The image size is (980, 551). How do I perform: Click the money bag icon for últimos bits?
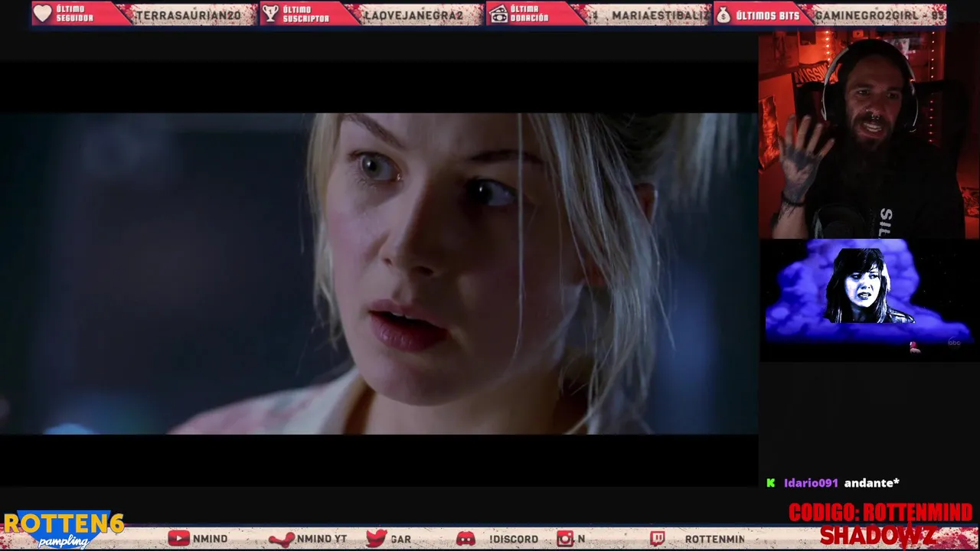click(724, 15)
